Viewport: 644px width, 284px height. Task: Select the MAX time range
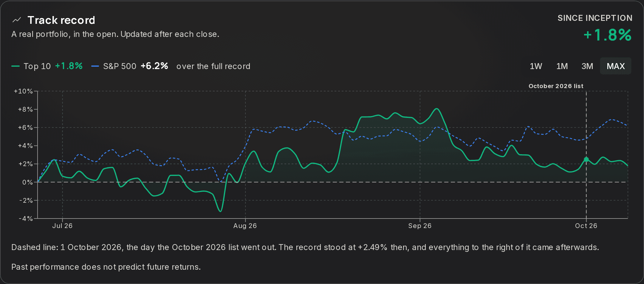click(x=616, y=66)
